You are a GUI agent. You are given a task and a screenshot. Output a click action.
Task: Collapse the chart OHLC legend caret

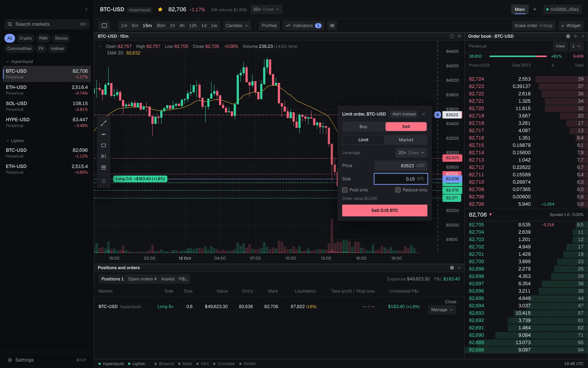(x=100, y=46)
